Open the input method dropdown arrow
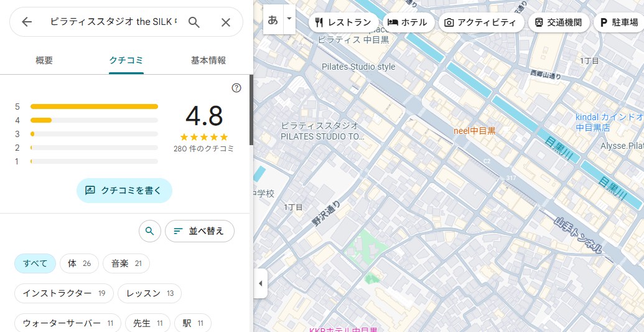 [x=289, y=19]
